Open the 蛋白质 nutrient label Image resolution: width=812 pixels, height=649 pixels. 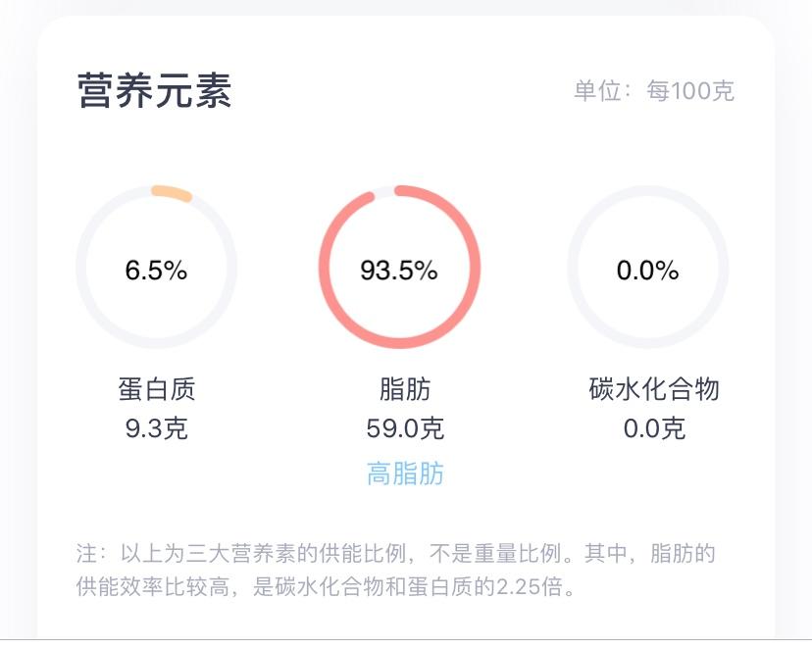click(x=156, y=389)
